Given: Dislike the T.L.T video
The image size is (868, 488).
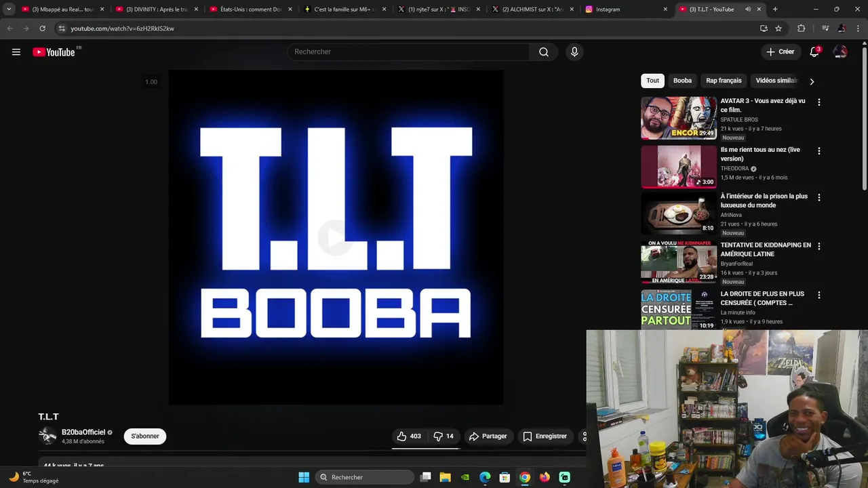Looking at the screenshot, I should [443, 436].
